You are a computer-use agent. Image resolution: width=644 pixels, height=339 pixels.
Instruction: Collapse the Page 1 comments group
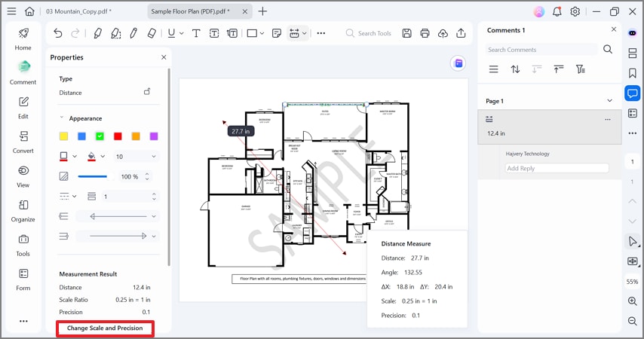coord(610,100)
